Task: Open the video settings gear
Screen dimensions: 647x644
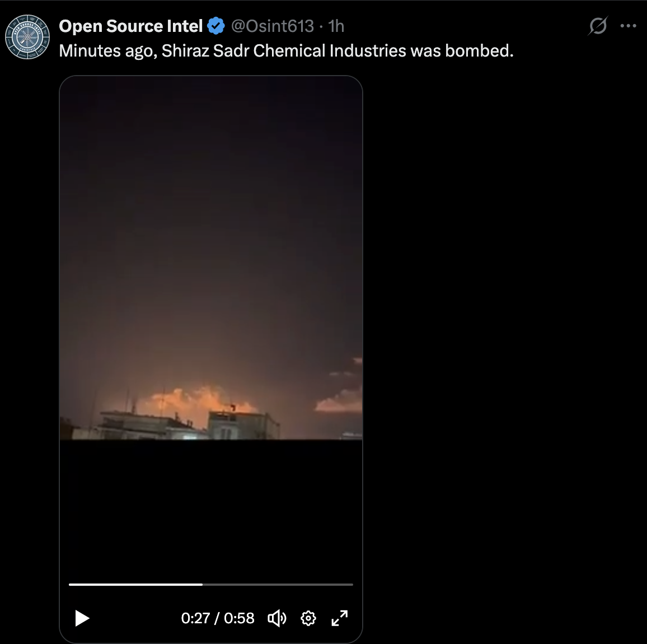Action: [308, 618]
